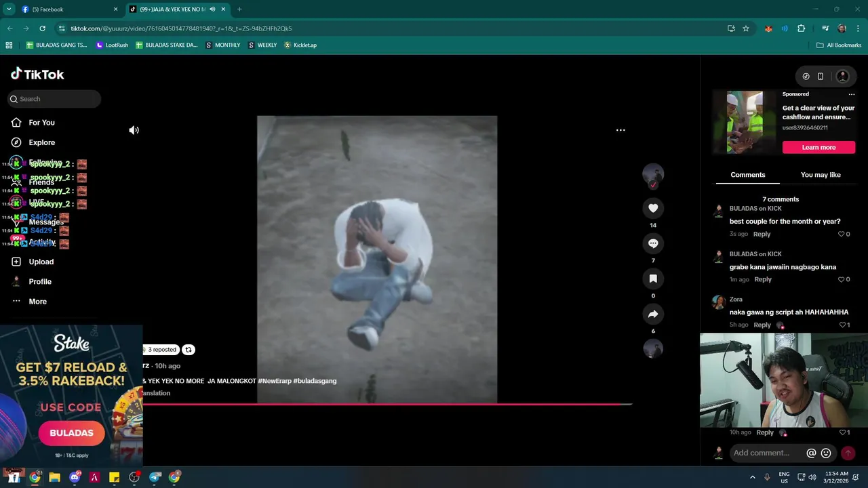Open the spinning sound disc below share
The image size is (868, 488).
653,348
